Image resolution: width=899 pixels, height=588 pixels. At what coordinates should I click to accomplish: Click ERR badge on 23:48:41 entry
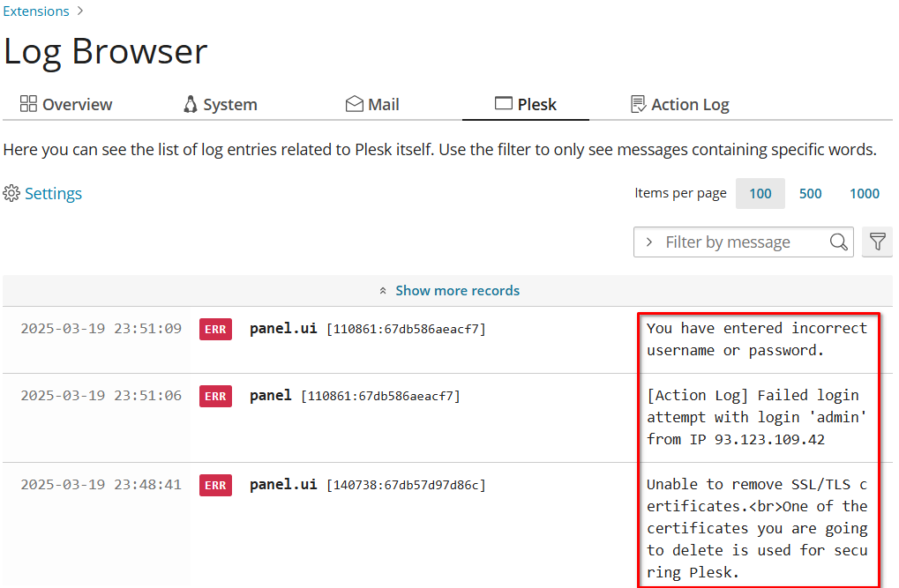[215, 486]
